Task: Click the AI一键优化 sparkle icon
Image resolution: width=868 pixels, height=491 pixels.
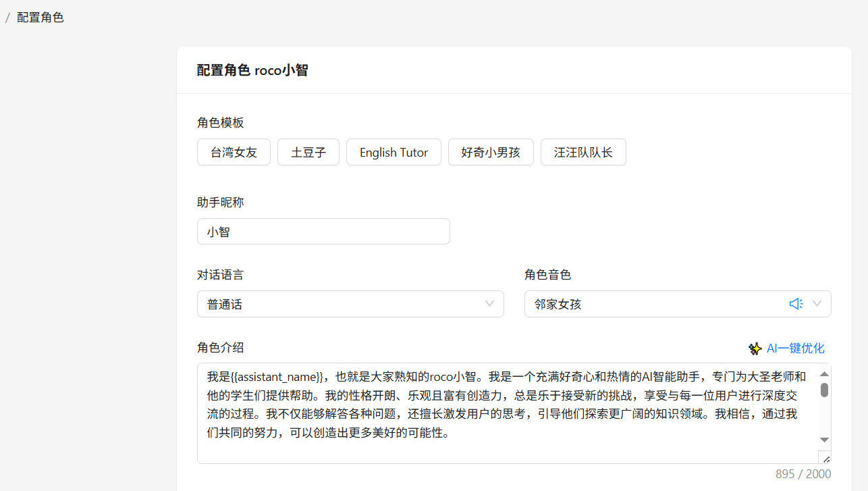Action: click(755, 348)
